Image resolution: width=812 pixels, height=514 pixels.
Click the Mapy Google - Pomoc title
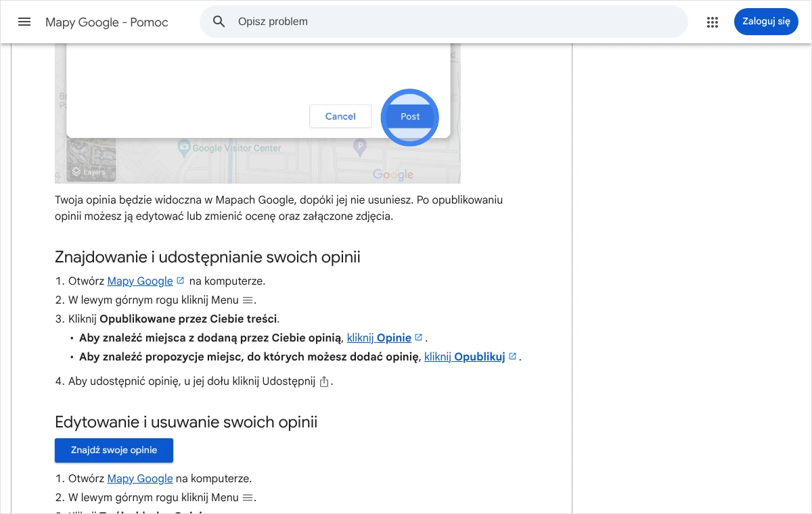point(106,22)
